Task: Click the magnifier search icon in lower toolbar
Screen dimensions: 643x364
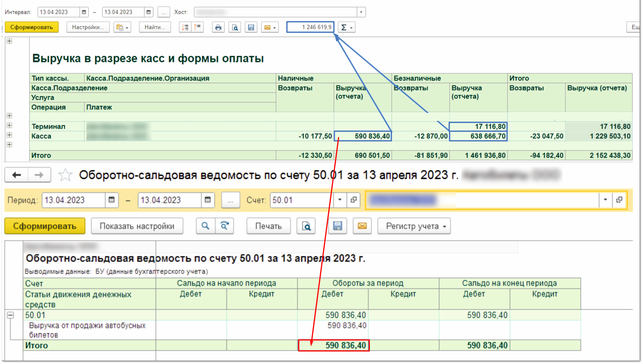Action: tap(205, 226)
